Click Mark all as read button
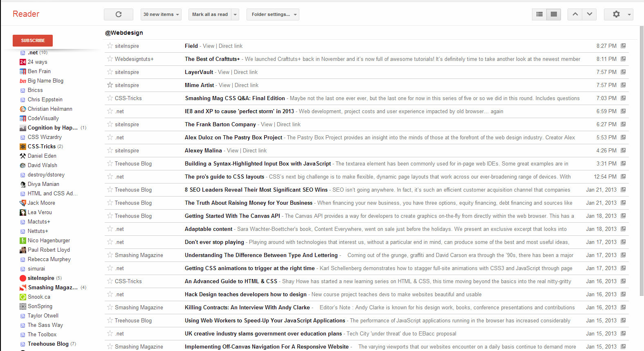The width and height of the screenshot is (644, 351). (x=210, y=14)
